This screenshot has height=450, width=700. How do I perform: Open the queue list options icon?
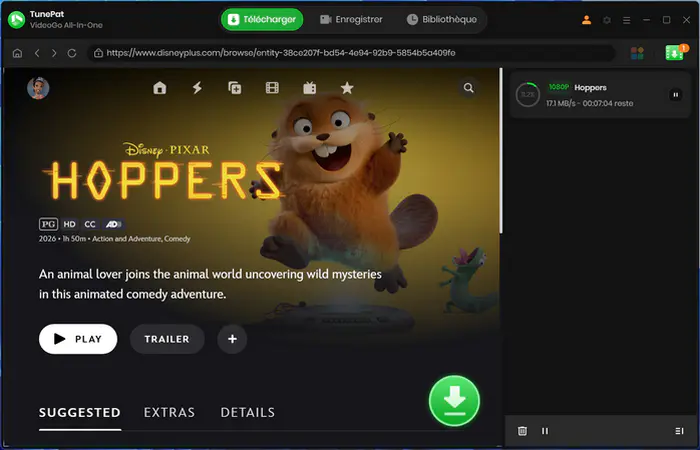679,431
